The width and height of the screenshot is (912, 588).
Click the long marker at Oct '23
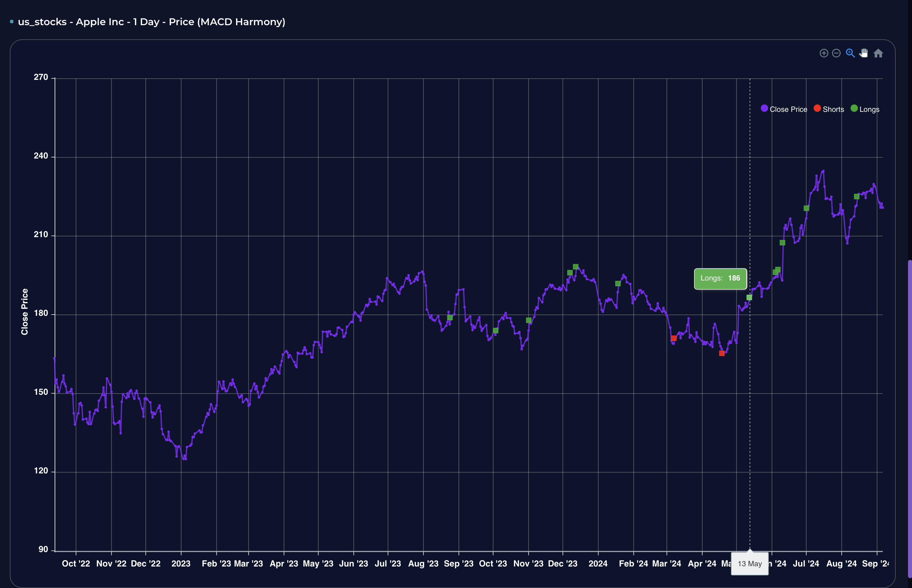tap(496, 331)
